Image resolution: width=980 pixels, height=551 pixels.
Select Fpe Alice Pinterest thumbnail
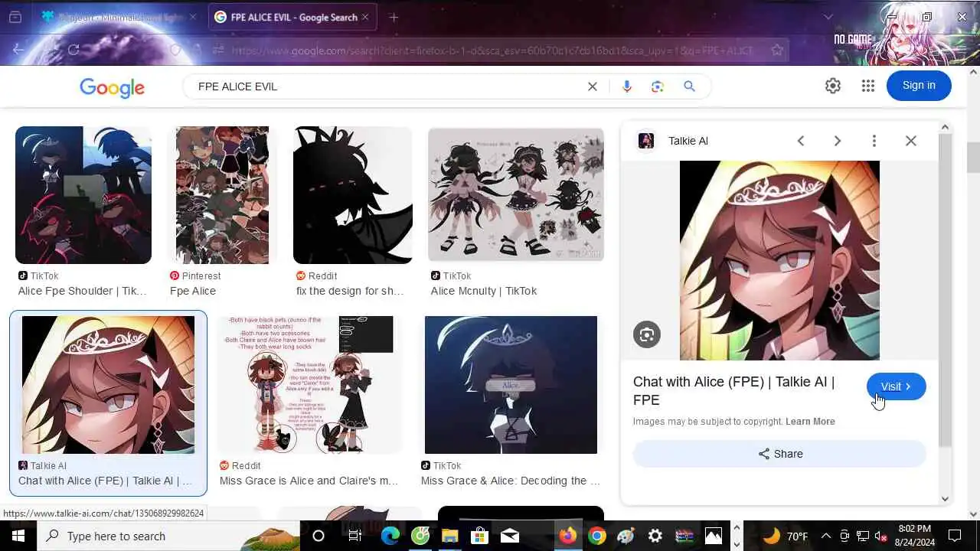pyautogui.click(x=222, y=195)
